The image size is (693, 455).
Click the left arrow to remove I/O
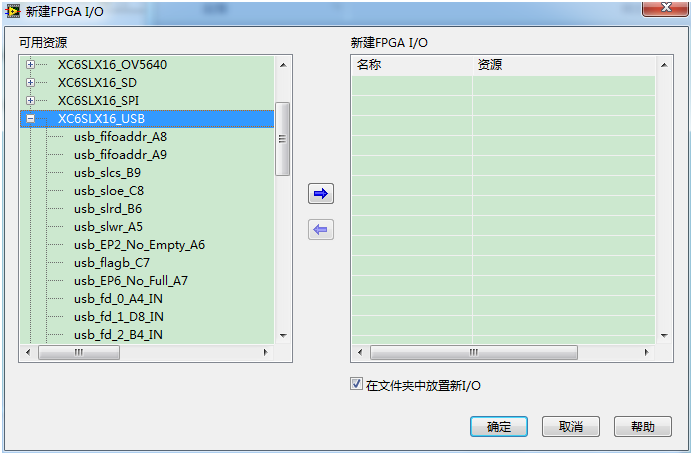(x=320, y=229)
